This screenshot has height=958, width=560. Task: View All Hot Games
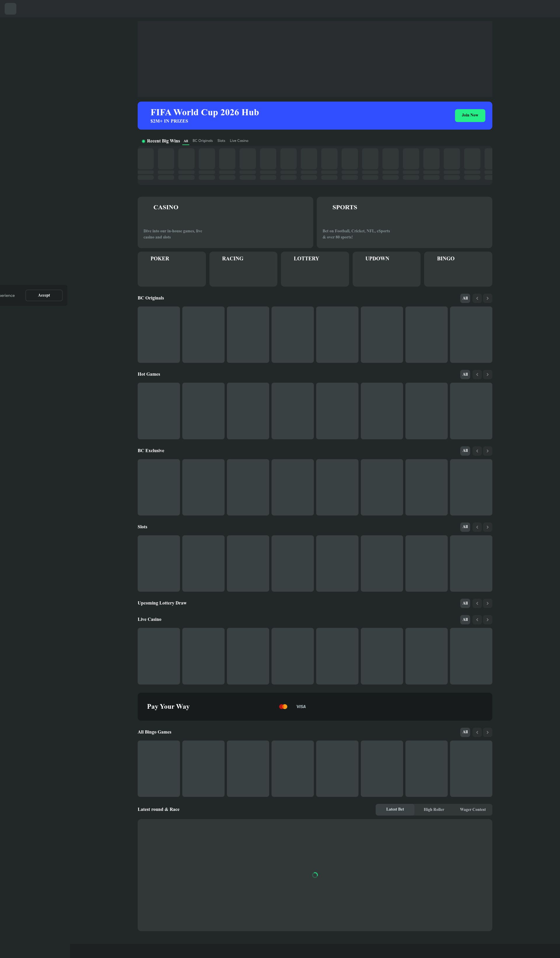point(465,375)
